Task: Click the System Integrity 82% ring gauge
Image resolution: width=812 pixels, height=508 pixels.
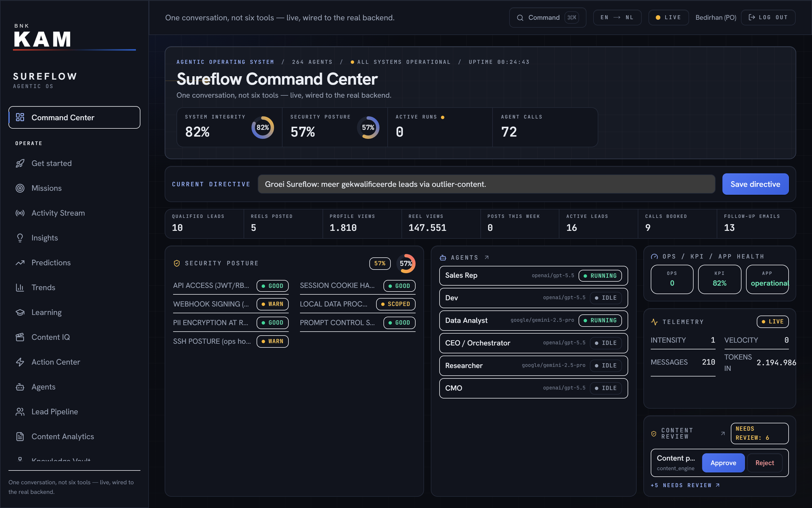Action: coord(263,127)
